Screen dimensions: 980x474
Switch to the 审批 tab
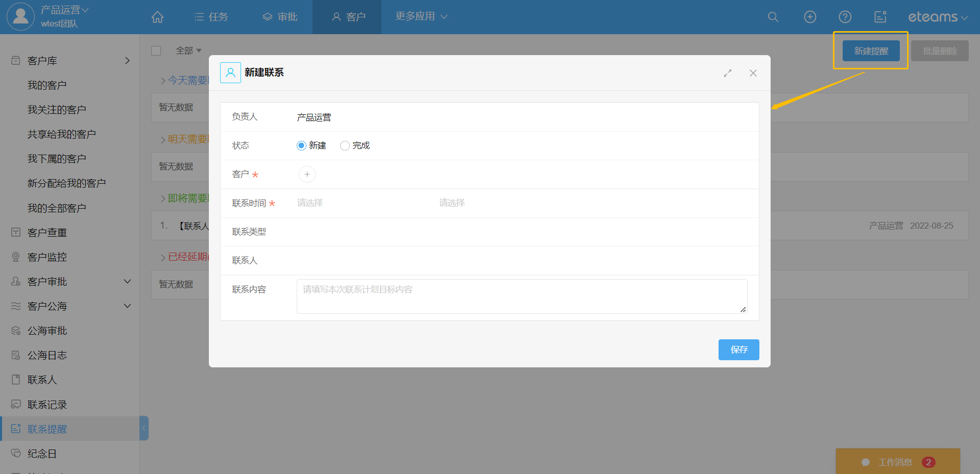coord(280,17)
